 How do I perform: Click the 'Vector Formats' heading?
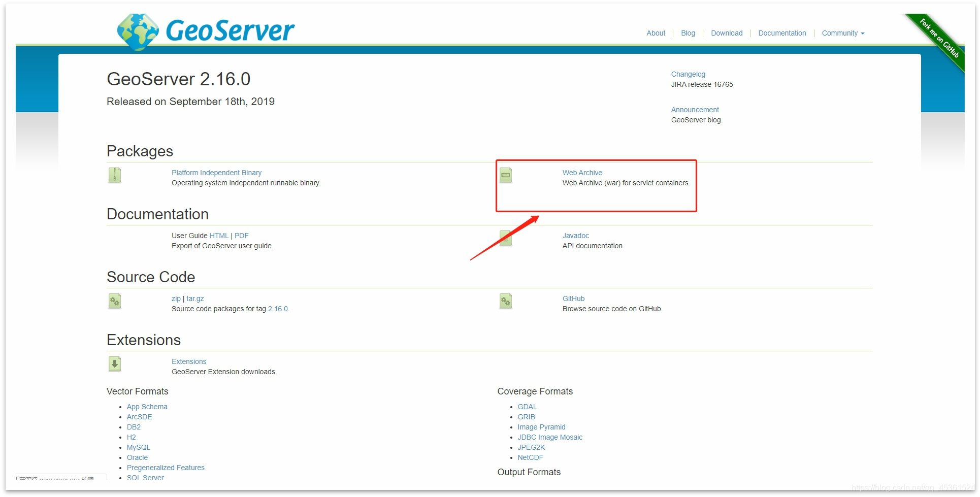[x=137, y=391]
